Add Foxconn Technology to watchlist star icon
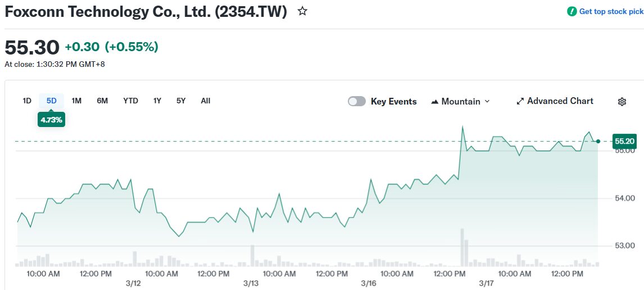Viewport: 644px width, 290px height. 302,11
